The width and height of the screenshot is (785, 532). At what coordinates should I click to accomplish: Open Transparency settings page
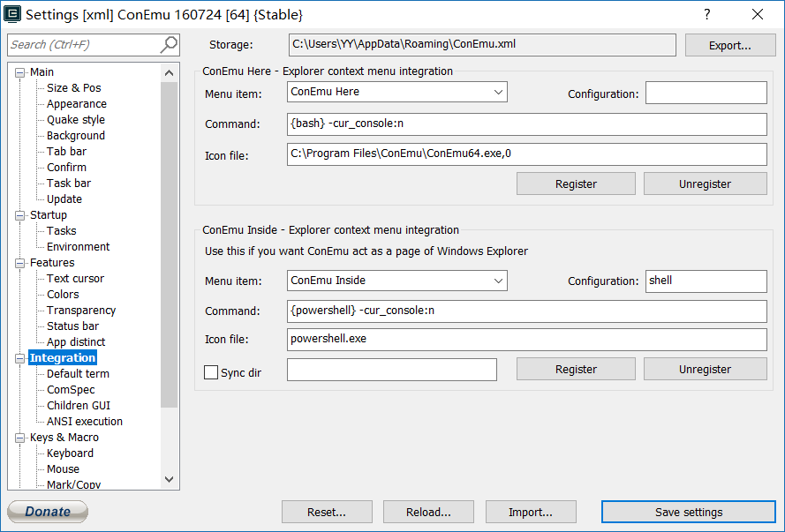[81, 311]
